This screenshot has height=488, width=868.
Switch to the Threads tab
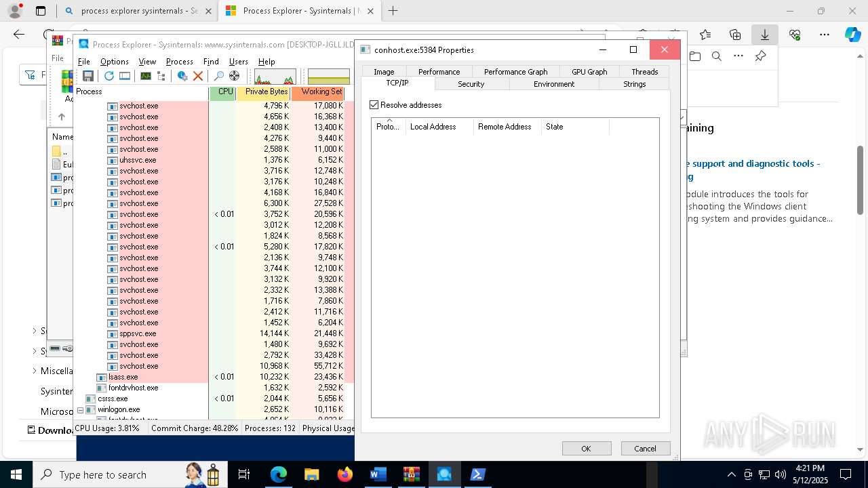click(644, 71)
